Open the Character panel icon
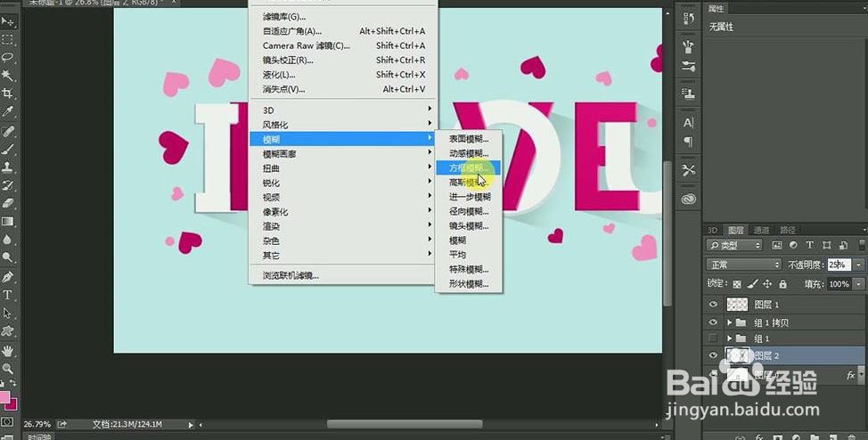This screenshot has width=868, height=440. (x=689, y=122)
